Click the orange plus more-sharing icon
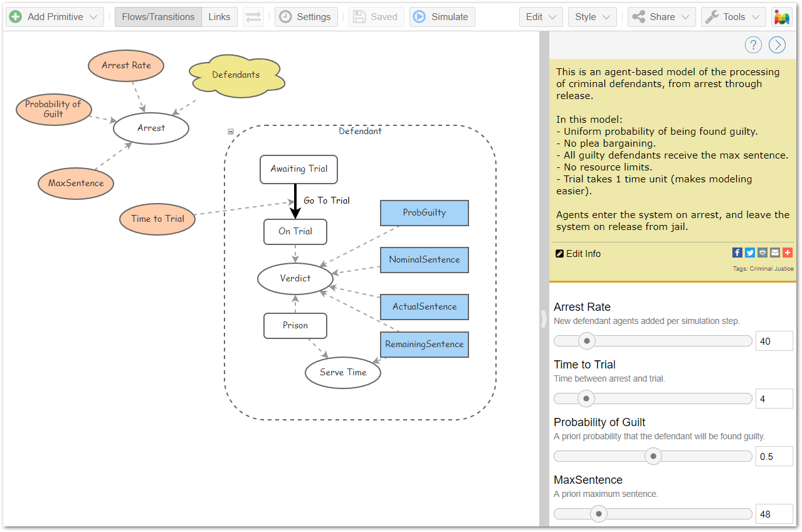 pos(788,253)
